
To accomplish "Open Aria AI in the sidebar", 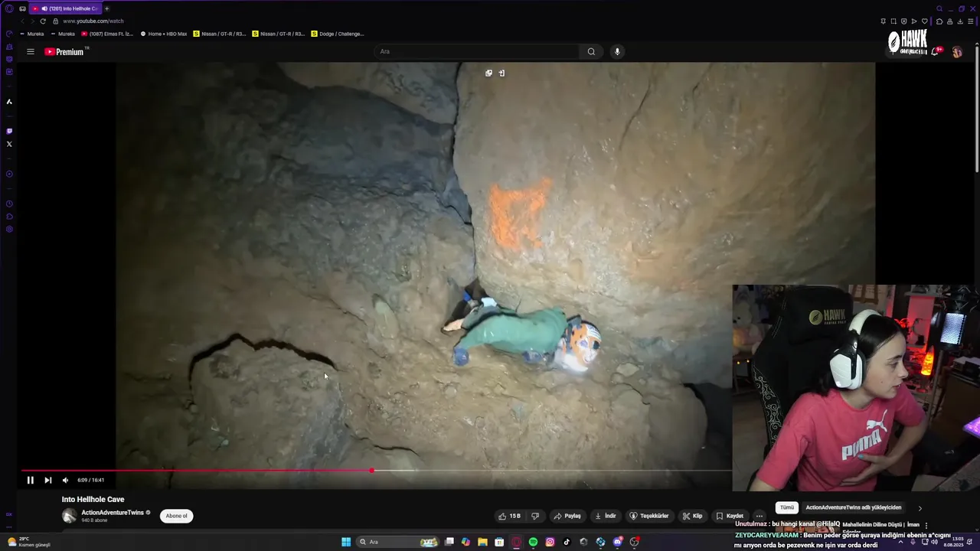I will point(9,102).
